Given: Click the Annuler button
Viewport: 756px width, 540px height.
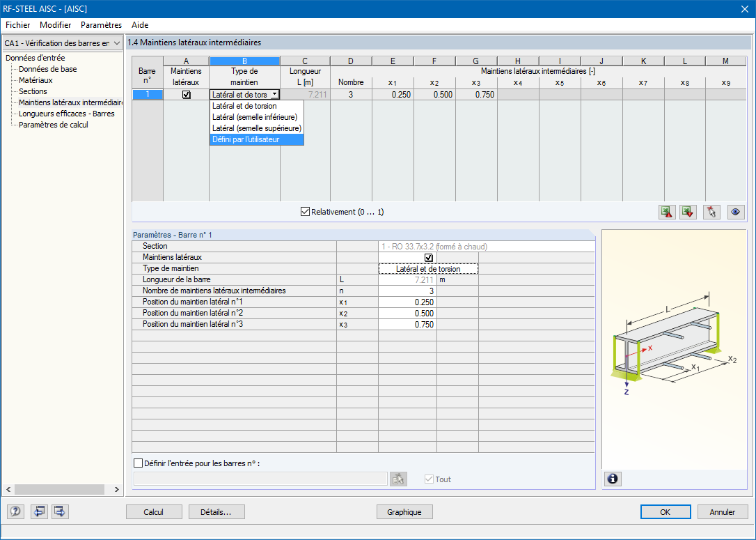Looking at the screenshot, I should [723, 512].
